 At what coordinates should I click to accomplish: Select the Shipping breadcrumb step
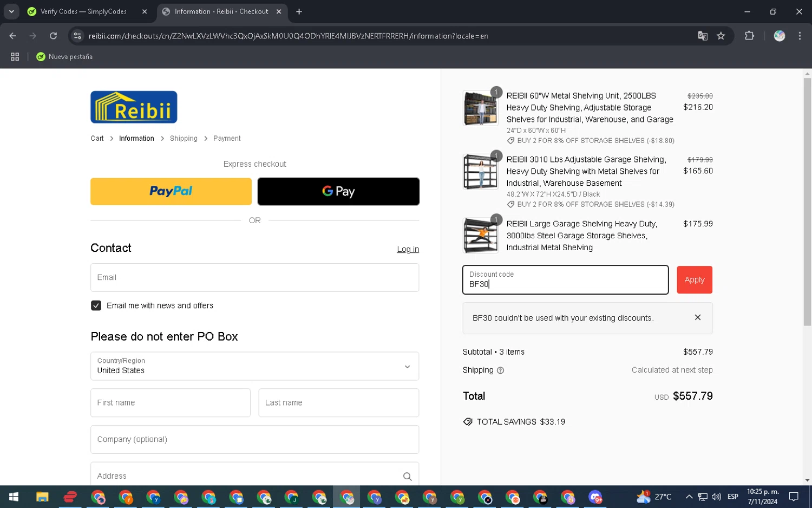pyautogui.click(x=184, y=139)
